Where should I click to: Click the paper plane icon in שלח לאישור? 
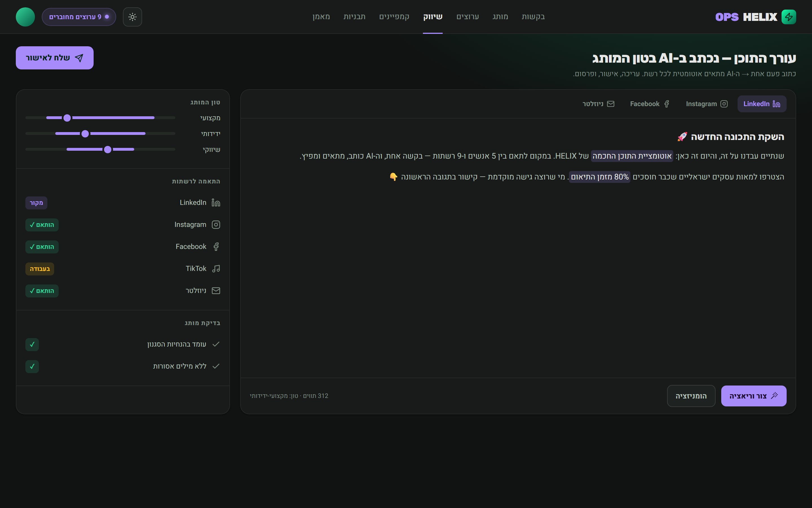pyautogui.click(x=79, y=58)
